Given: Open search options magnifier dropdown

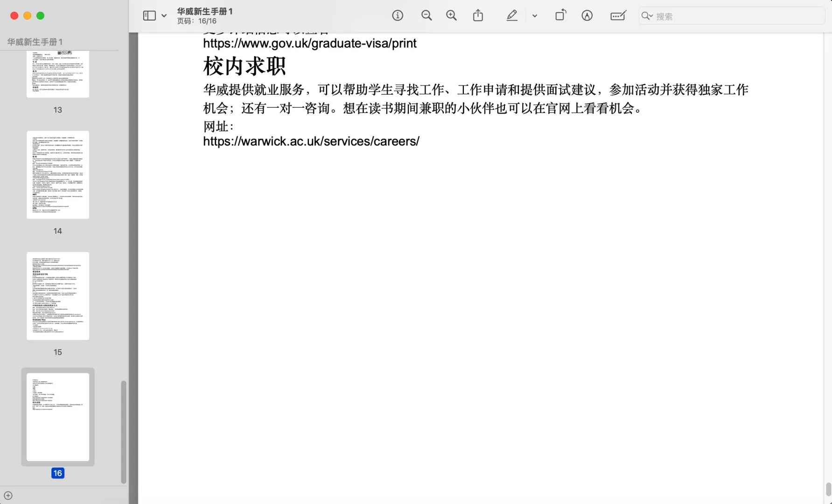Looking at the screenshot, I should coord(647,16).
